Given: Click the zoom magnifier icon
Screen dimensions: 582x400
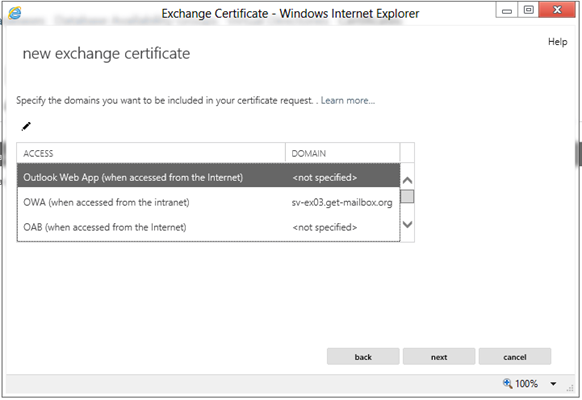Looking at the screenshot, I should coord(507,383).
